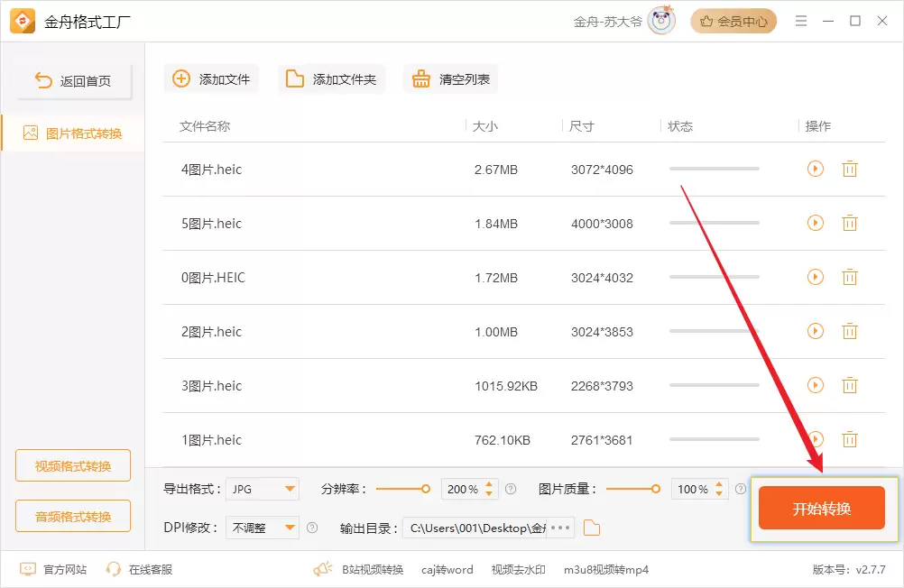The width and height of the screenshot is (904, 588).
Task: Increase 分辨率 percentage with up arrow
Action: [x=489, y=484]
